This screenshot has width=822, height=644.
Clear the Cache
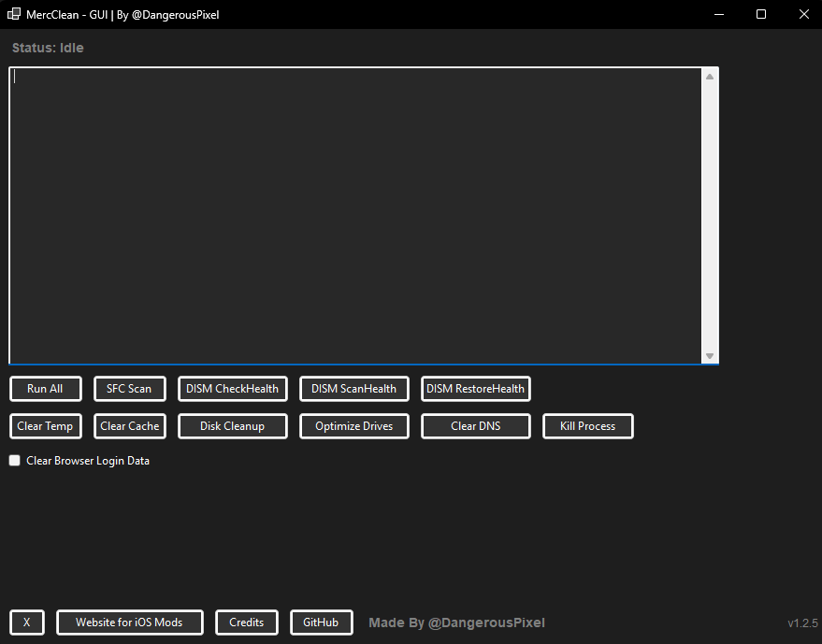pos(129,425)
